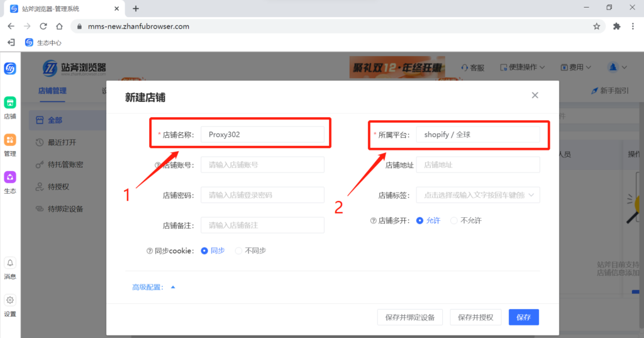Click the 保存并授权 button

click(x=475, y=317)
